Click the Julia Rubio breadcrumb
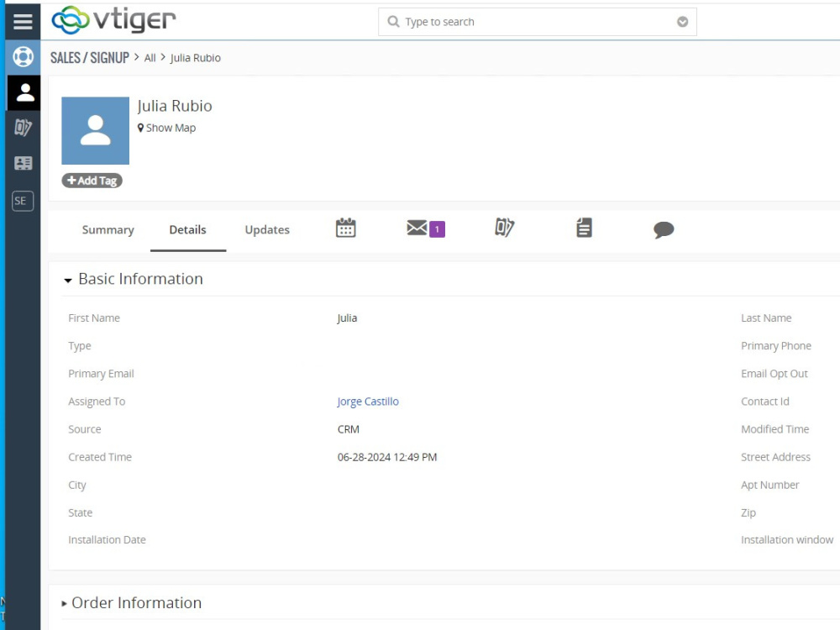This screenshot has width=840, height=630. pyautogui.click(x=196, y=58)
